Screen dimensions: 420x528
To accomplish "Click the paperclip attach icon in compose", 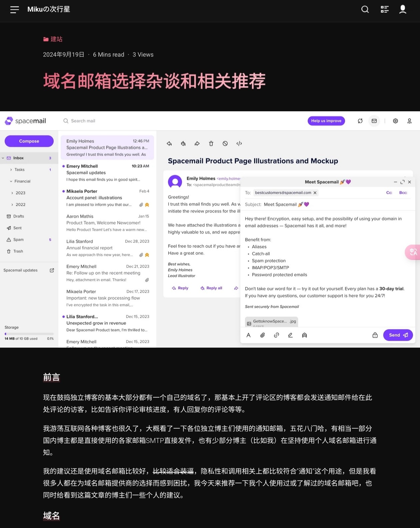I will (262, 335).
